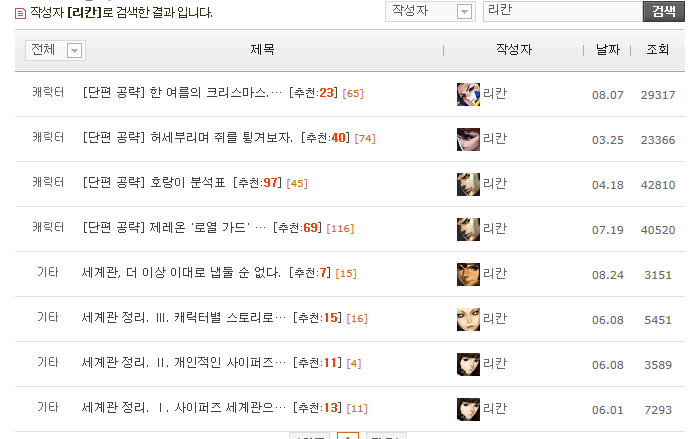Open the 작성자 search type dropdown
The height and width of the screenshot is (439, 690).
tap(430, 11)
